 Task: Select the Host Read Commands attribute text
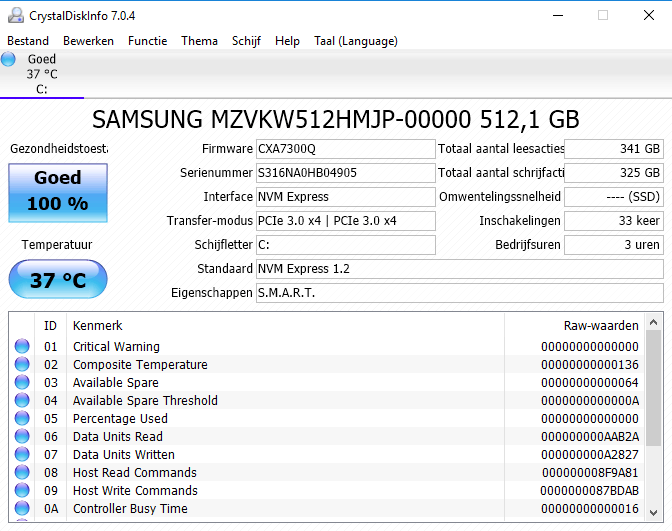click(x=135, y=472)
